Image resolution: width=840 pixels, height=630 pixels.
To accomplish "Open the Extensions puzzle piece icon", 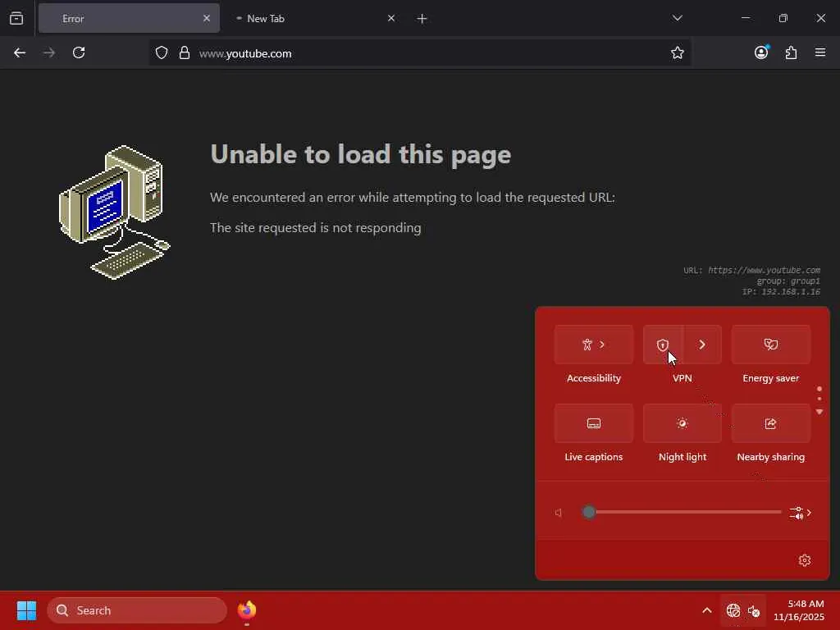I will pos(792,52).
